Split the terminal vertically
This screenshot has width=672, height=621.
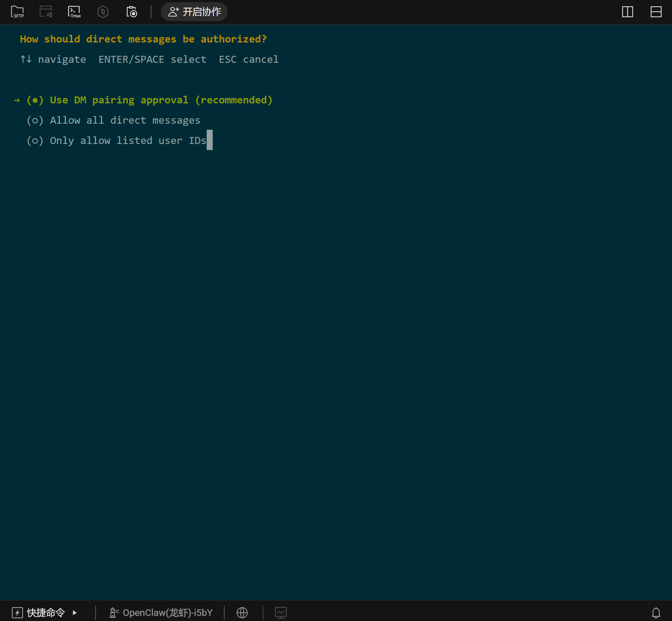[627, 12]
